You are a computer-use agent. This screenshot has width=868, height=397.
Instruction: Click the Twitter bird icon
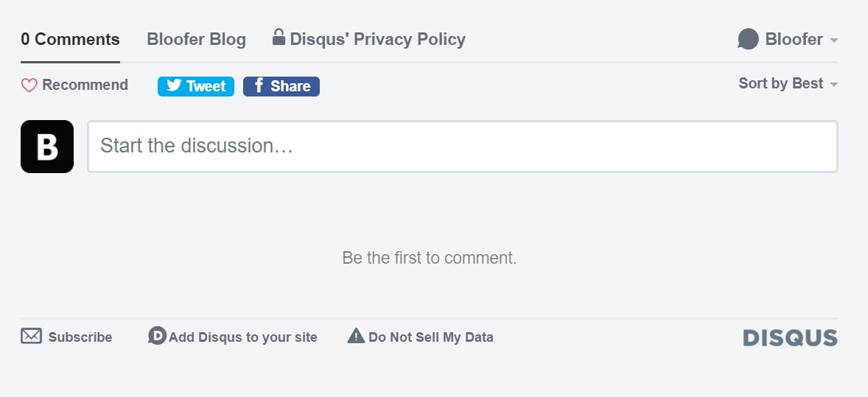coord(174,85)
